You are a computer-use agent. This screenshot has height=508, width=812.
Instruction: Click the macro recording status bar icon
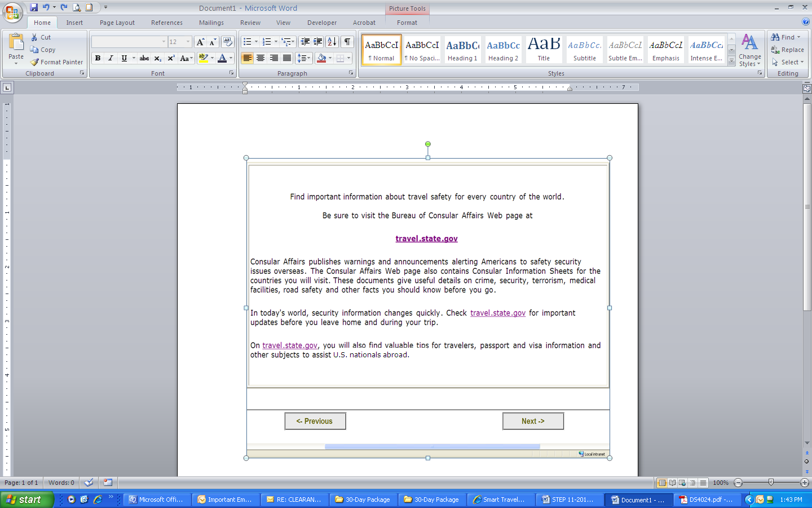click(108, 483)
